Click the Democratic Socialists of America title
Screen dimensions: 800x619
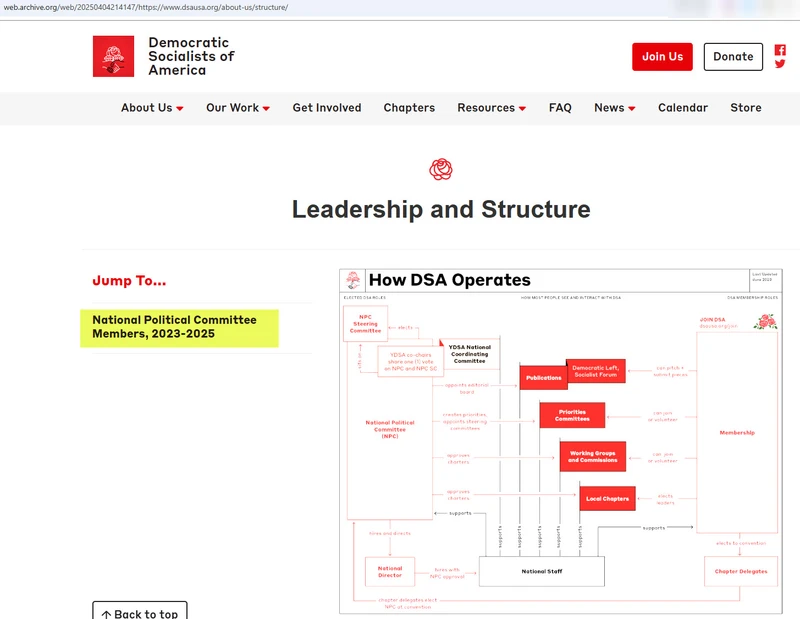[191, 57]
